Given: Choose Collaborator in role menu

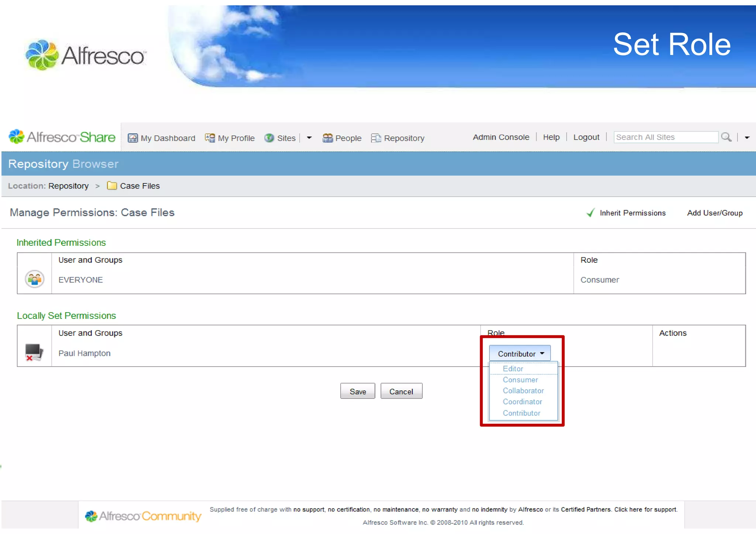Looking at the screenshot, I should 523,390.
